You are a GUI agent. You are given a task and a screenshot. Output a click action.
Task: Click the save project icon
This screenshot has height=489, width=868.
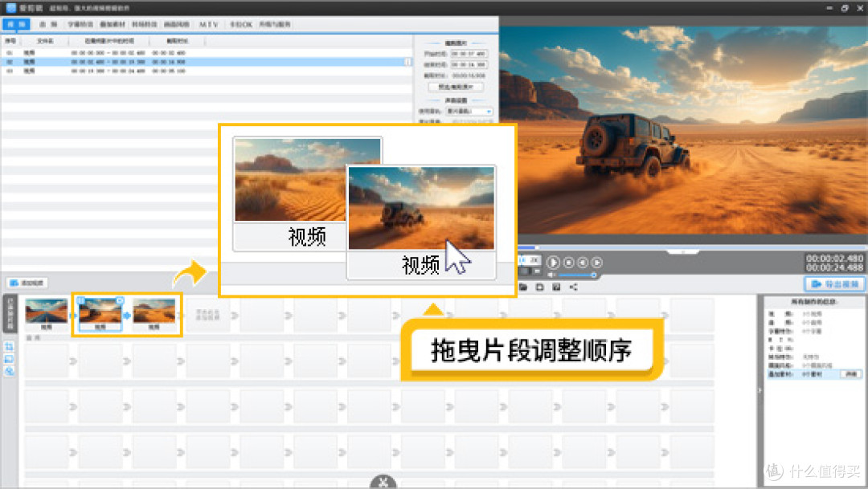[540, 287]
